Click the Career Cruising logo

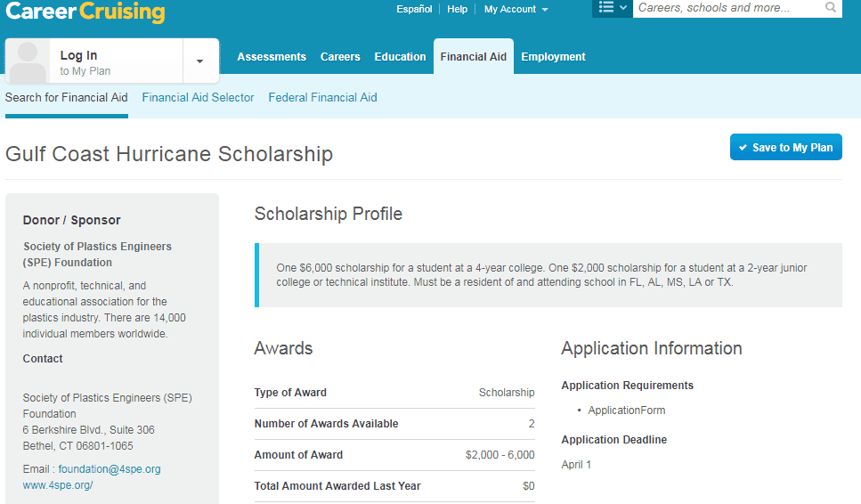(x=85, y=12)
